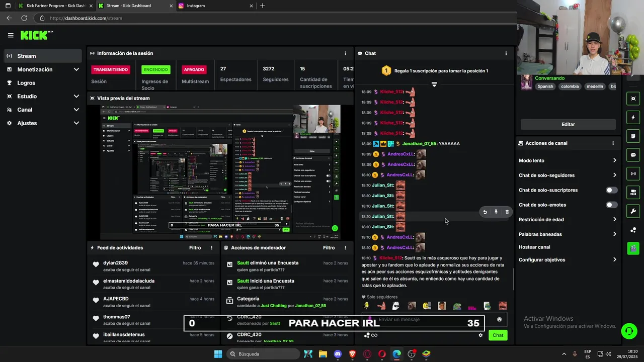This screenshot has height=362, width=644.
Task: Open the Chat panel options menu
Action: point(506,53)
